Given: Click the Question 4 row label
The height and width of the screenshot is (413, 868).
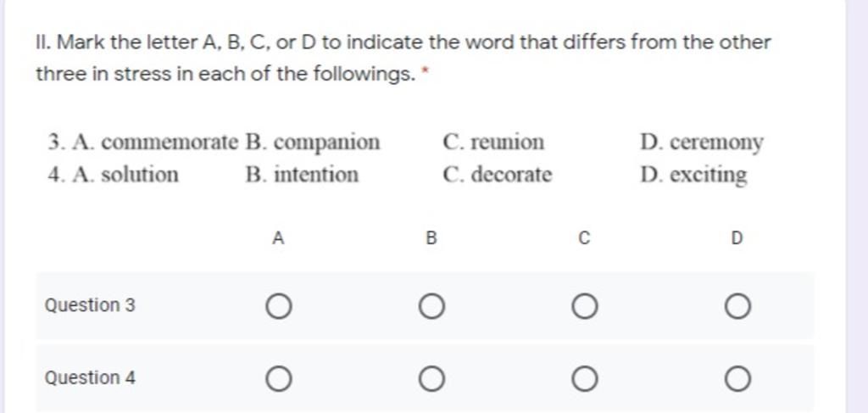Looking at the screenshot, I should (x=90, y=378).
